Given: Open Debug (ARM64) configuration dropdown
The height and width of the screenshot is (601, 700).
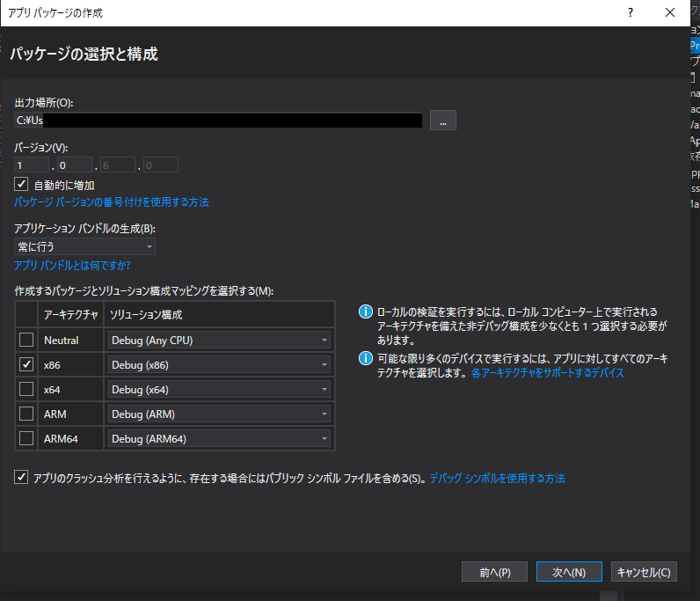Looking at the screenshot, I should pyautogui.click(x=219, y=438).
